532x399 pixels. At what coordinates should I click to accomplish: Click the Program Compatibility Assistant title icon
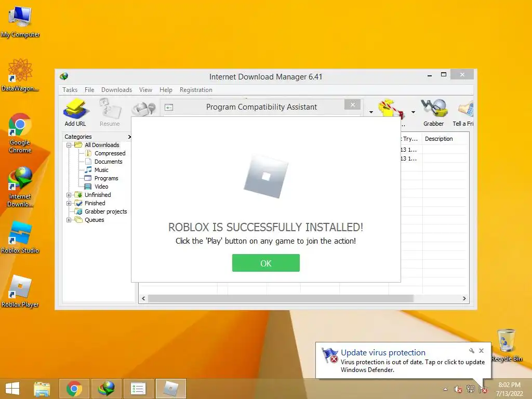[169, 107]
